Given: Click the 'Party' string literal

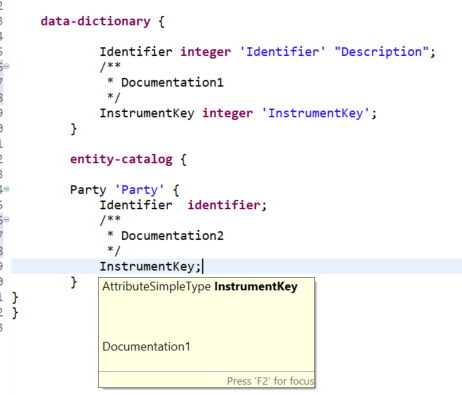Looking at the screenshot, I should [x=139, y=190].
